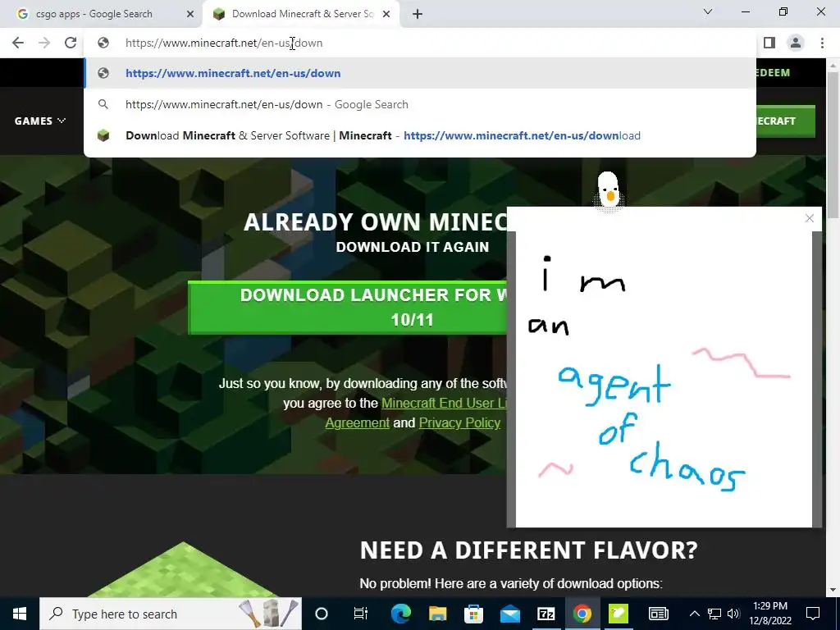Expand the GAMES navigation dropdown

[40, 121]
